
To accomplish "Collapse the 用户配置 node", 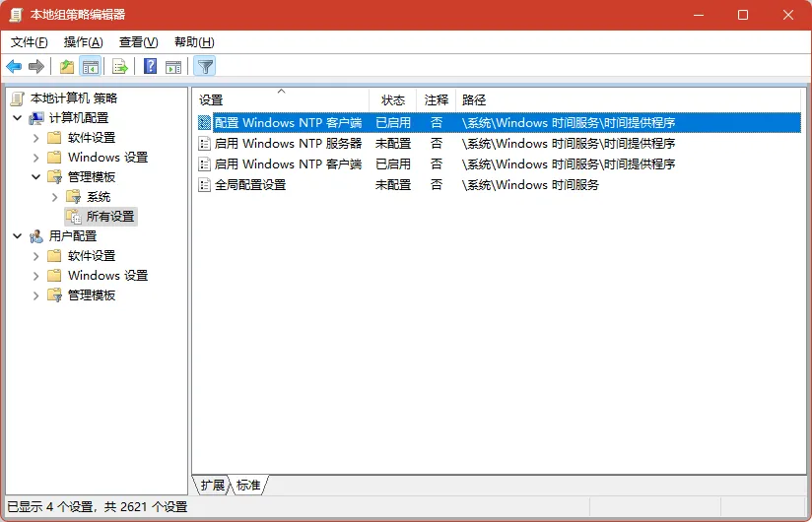I will [18, 236].
